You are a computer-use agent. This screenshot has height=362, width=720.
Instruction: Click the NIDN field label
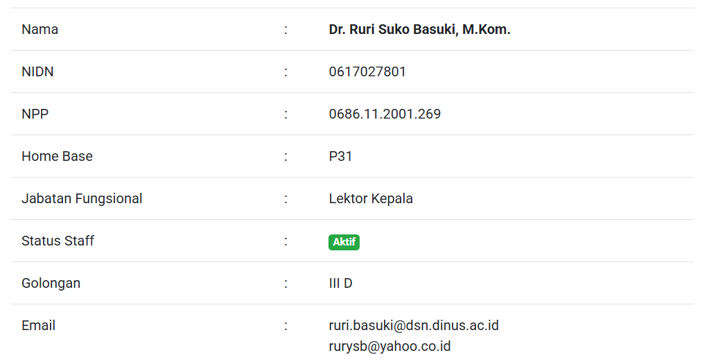click(38, 72)
